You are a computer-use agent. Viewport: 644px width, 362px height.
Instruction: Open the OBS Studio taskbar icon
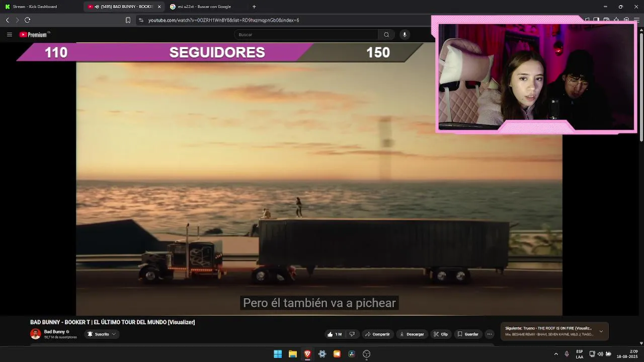tap(366, 354)
